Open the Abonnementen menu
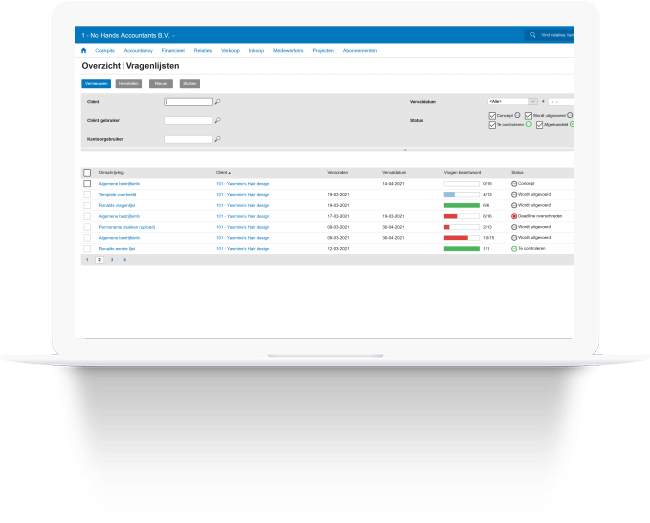Screen dimensions: 650x523 click(x=360, y=51)
